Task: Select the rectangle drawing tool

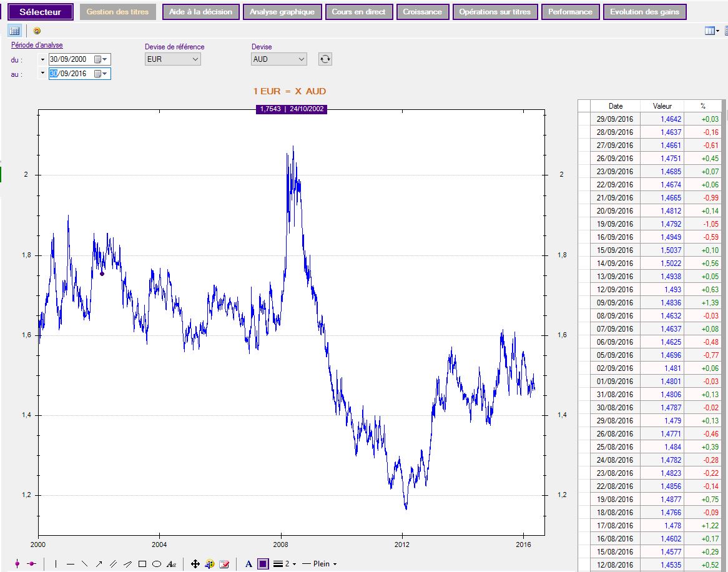Action: pyautogui.click(x=142, y=564)
